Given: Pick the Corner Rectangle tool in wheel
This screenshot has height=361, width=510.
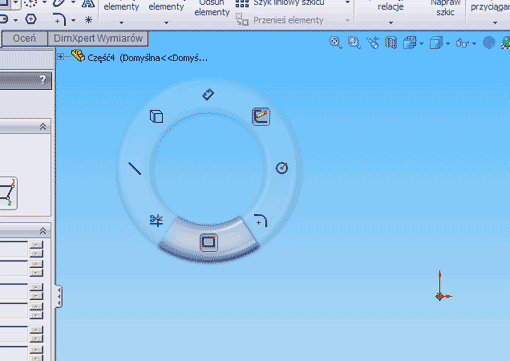Looking at the screenshot, I should [209, 242].
